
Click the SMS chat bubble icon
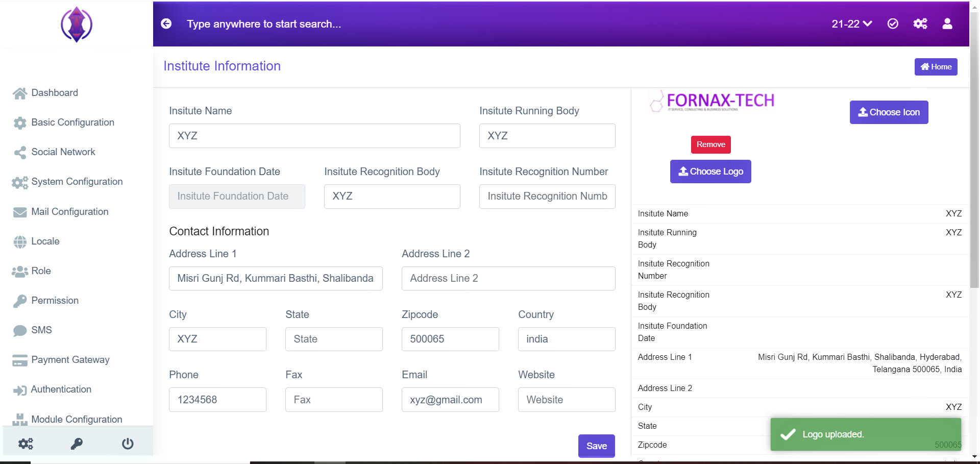tap(20, 330)
